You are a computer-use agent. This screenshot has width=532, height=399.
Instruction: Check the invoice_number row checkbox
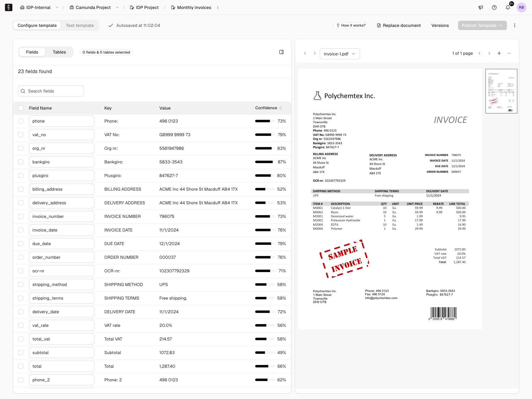21,216
